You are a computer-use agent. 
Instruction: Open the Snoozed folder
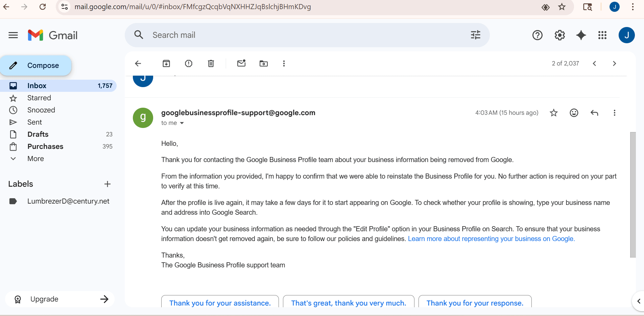[x=58, y=110]
